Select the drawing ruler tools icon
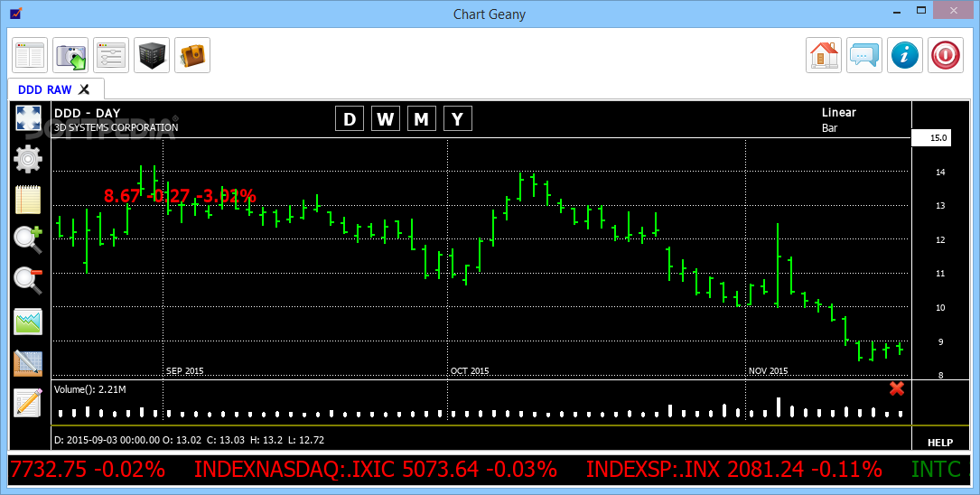This screenshot has height=495, width=980. pyautogui.click(x=28, y=362)
